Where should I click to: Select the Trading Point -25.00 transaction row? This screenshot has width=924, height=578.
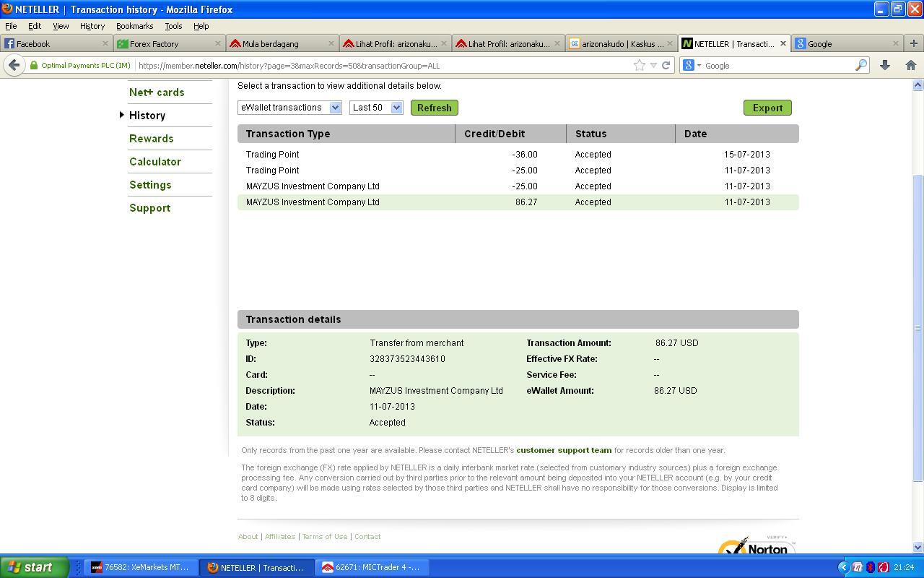pos(518,171)
